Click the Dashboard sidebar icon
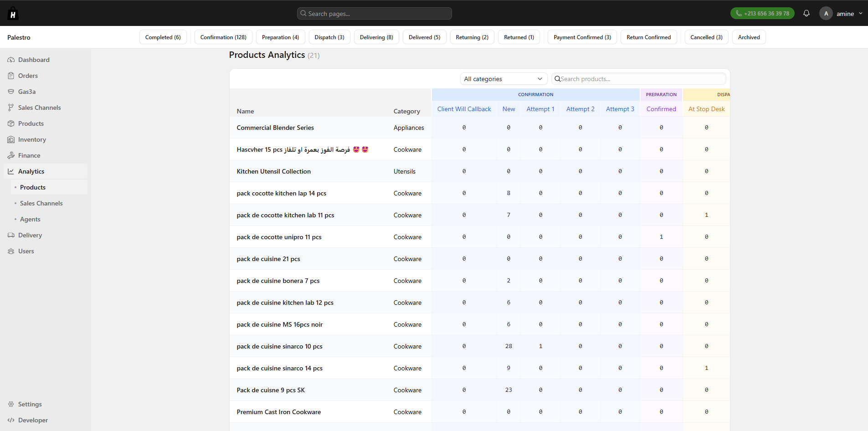 [x=11, y=60]
